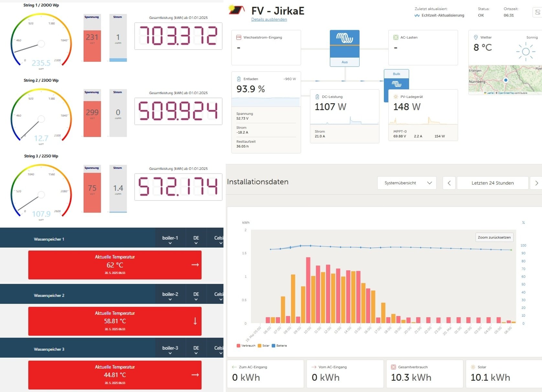Click the Wasserspeicher 1 temperature card showing 62 °C

(115, 265)
